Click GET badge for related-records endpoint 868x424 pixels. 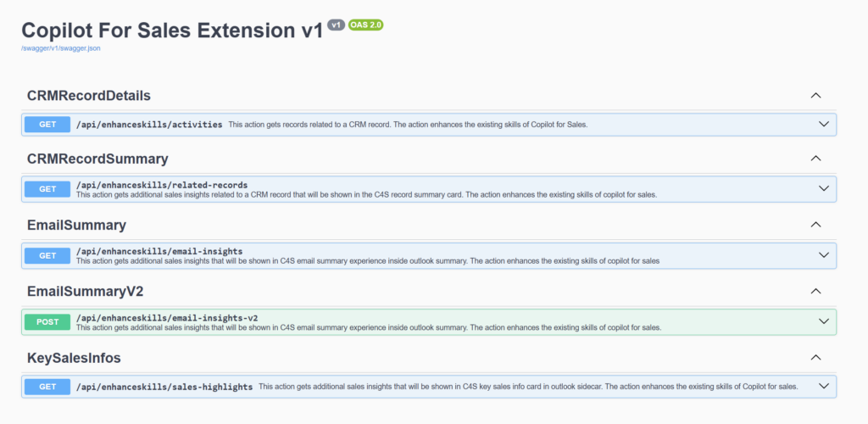pyautogui.click(x=47, y=189)
